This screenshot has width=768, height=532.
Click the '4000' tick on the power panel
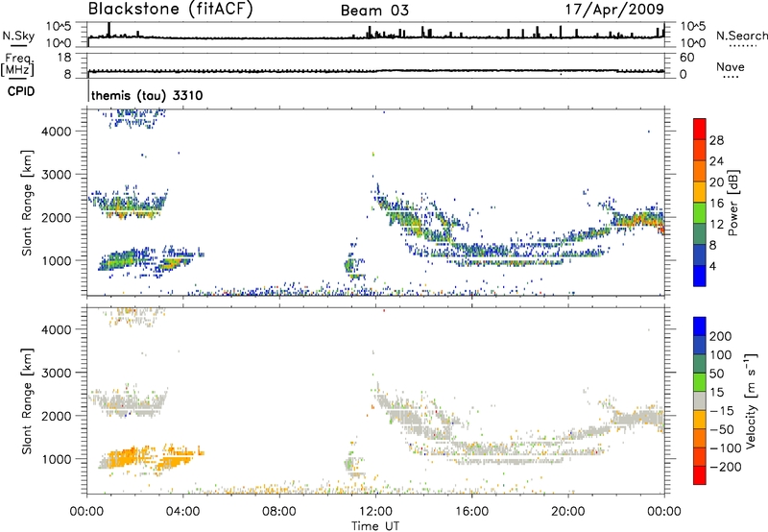click(x=57, y=132)
